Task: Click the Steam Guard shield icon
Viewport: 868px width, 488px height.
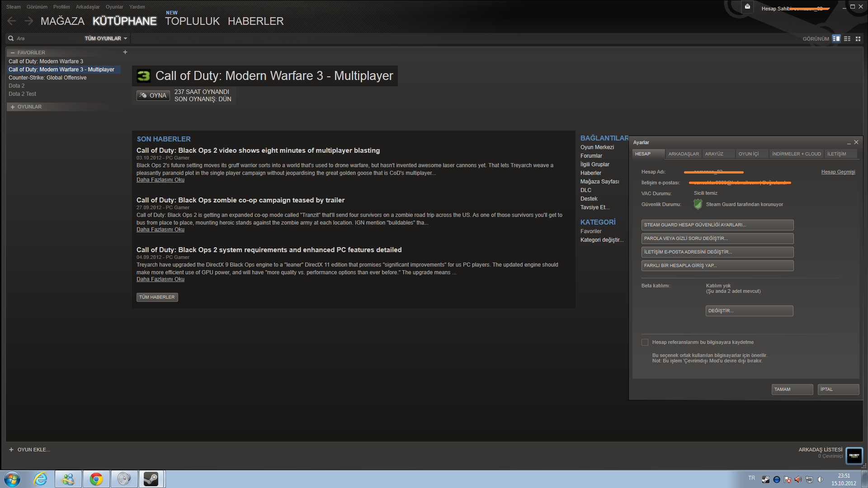Action: pos(698,204)
